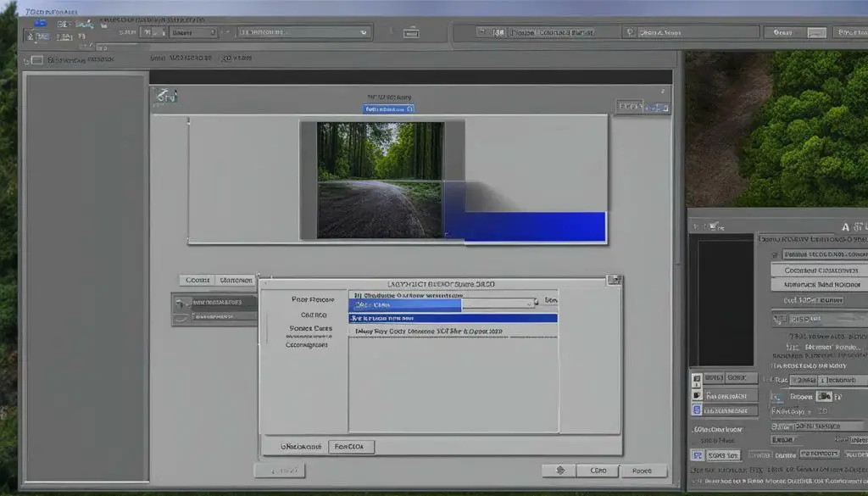Viewport: 868px width, 496px height.
Task: Select the green tree canopy photo in the right window
Action: point(776,129)
